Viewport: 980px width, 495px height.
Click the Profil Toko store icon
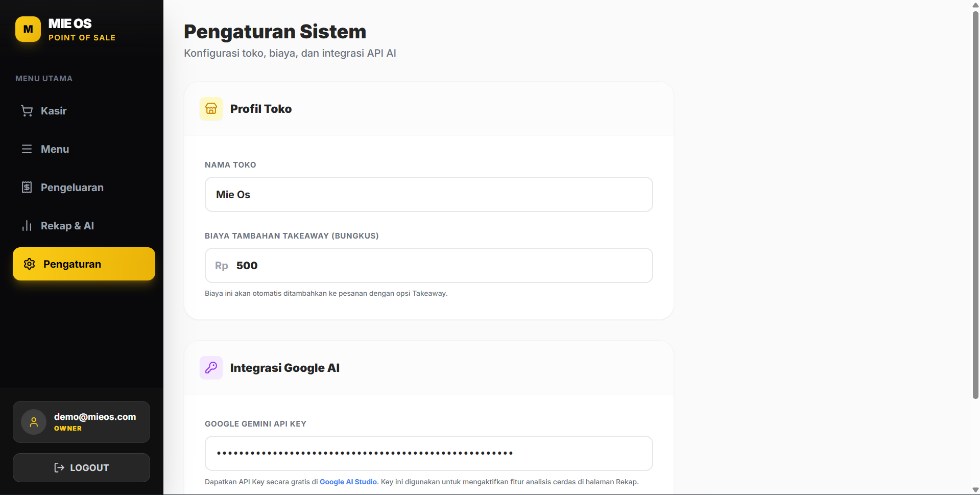click(x=211, y=109)
